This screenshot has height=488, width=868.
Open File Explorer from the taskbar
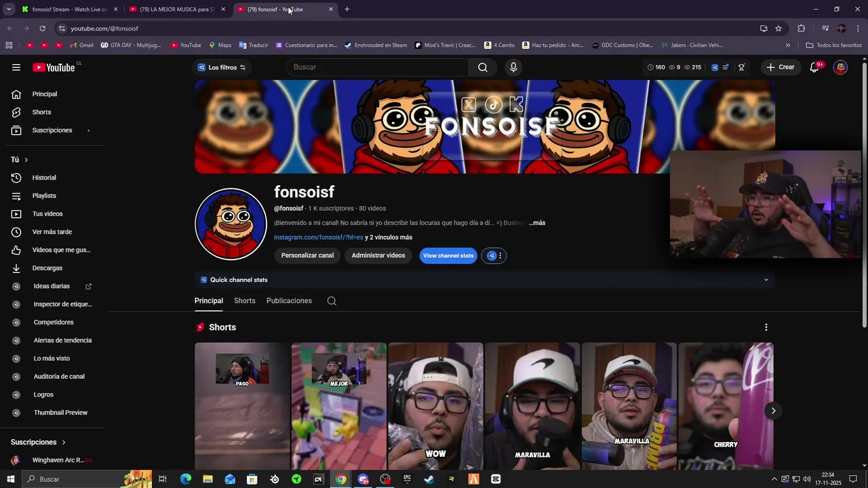[208, 479]
